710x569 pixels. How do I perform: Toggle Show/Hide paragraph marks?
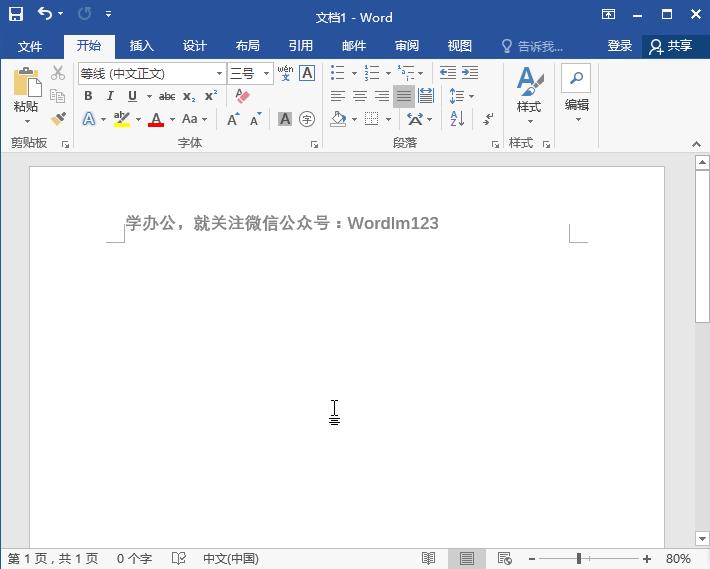click(x=488, y=119)
